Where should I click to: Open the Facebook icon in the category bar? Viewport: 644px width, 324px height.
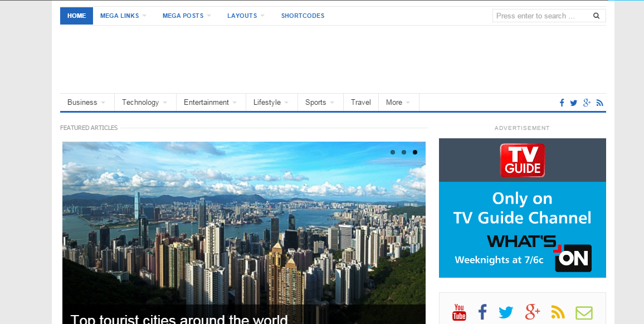click(562, 103)
